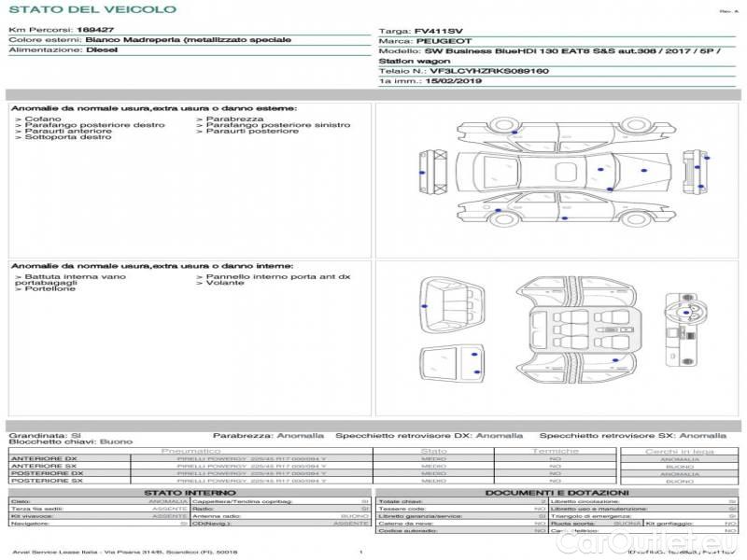Image resolution: width=747 pixels, height=560 pixels.
Task: Click the 'Stato' column header in tyre table
Action: tap(433, 451)
